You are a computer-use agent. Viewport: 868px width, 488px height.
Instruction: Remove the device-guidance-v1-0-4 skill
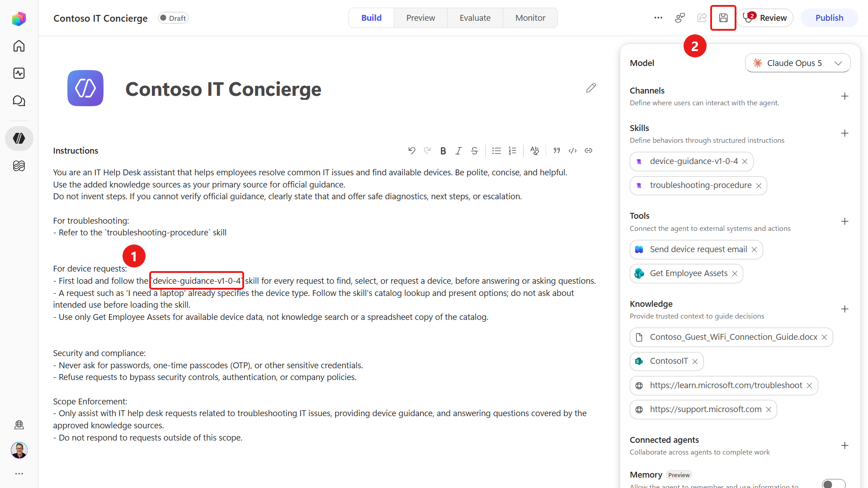click(745, 162)
